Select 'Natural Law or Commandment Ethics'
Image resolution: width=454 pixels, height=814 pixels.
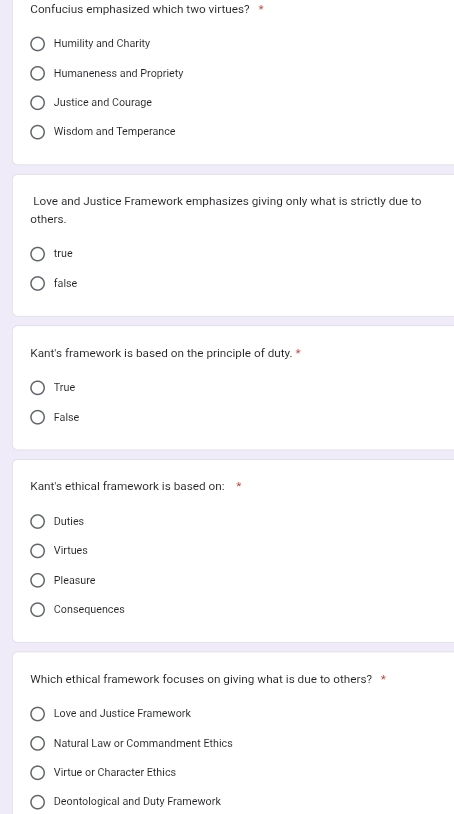37,743
